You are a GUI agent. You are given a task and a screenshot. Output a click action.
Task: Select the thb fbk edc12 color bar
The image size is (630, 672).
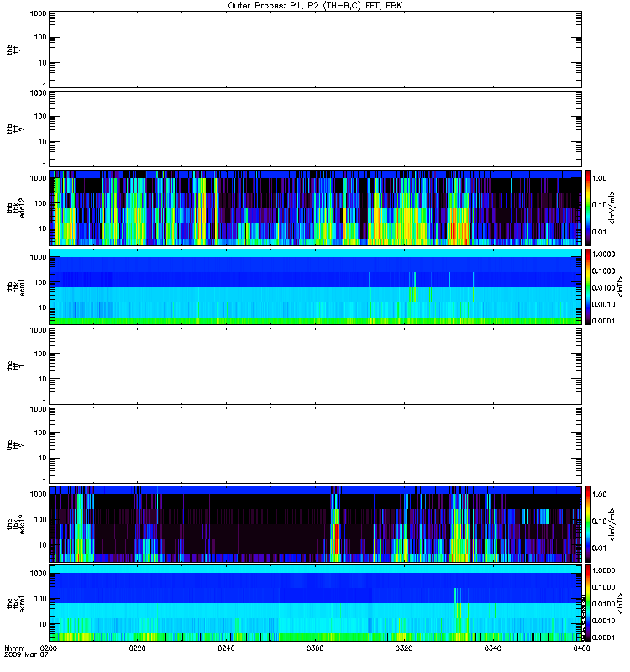tap(587, 207)
